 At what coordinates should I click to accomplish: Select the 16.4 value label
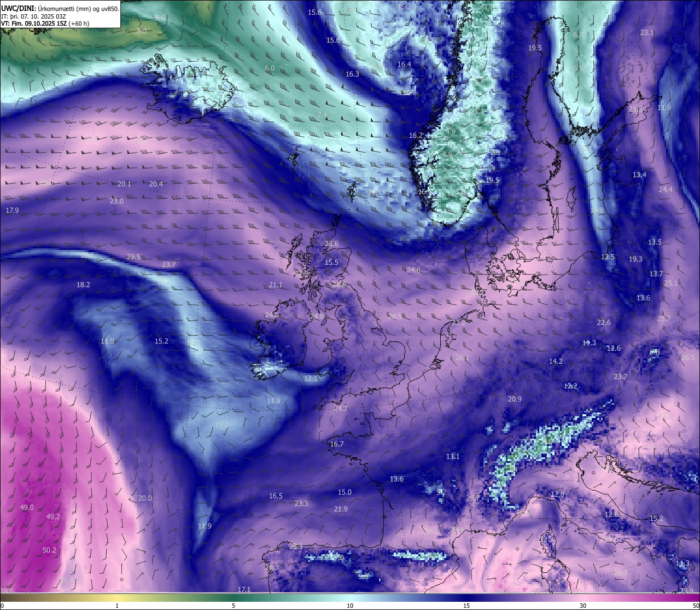click(x=404, y=64)
